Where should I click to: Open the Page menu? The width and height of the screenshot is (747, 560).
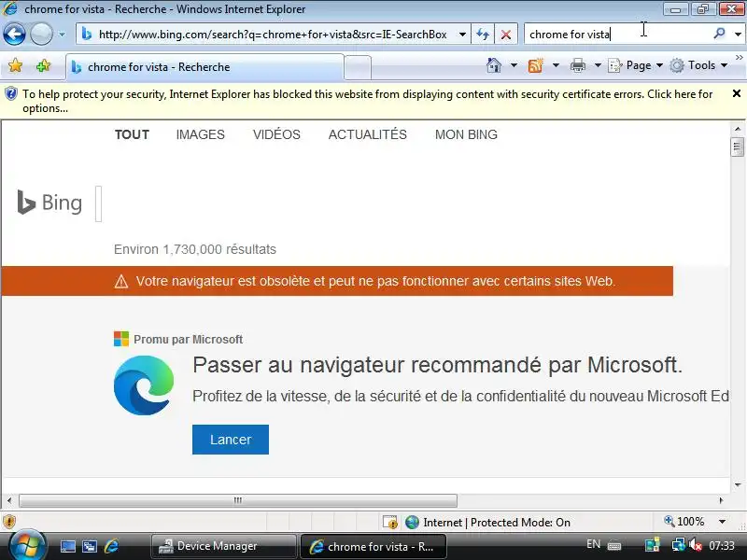click(636, 65)
